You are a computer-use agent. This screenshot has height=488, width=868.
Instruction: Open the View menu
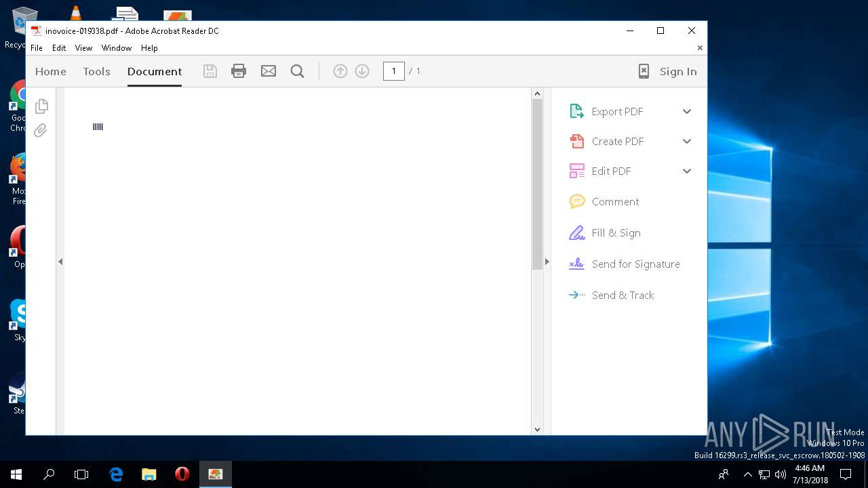click(83, 48)
